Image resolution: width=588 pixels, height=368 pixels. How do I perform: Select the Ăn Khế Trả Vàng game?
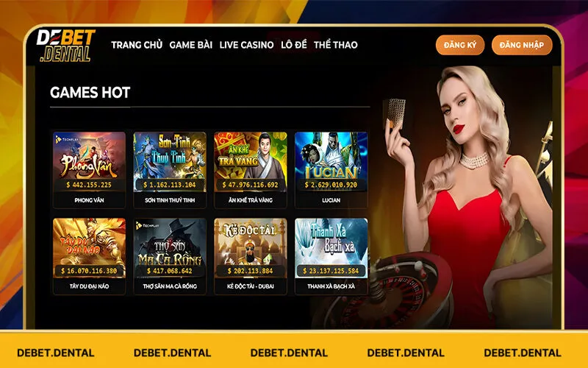pyautogui.click(x=251, y=162)
